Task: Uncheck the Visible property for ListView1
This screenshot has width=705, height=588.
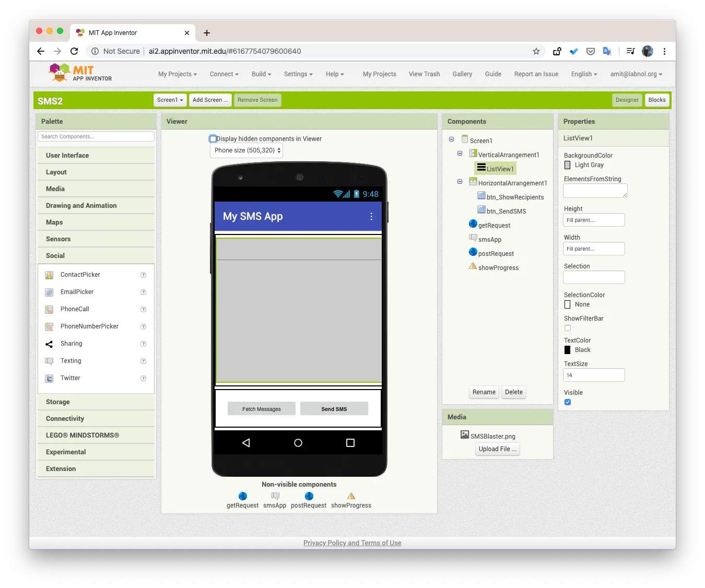Action: tap(567, 402)
